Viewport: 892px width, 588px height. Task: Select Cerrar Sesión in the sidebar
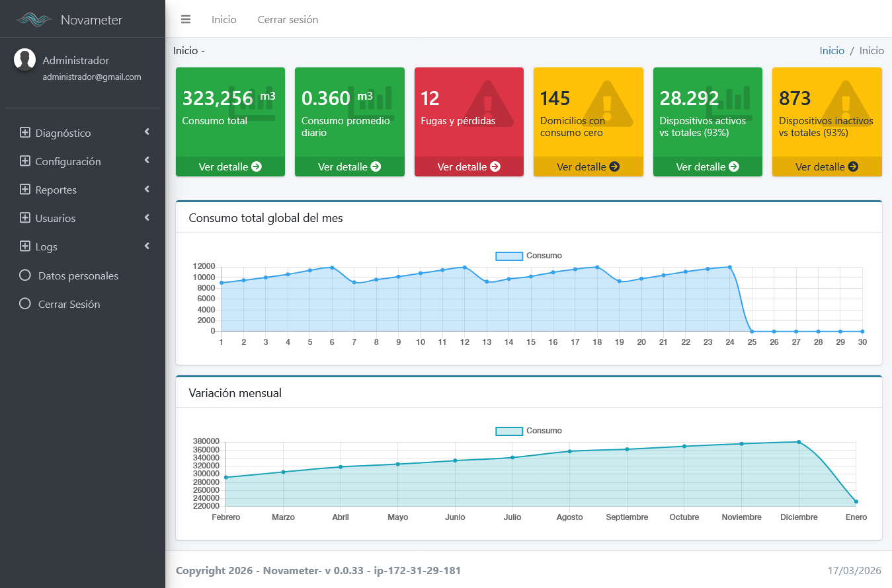point(69,304)
